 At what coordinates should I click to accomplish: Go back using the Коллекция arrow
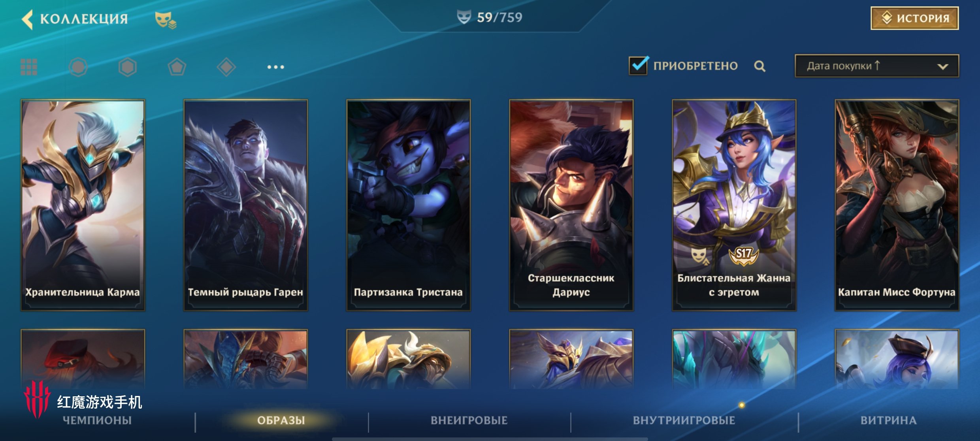tap(27, 19)
